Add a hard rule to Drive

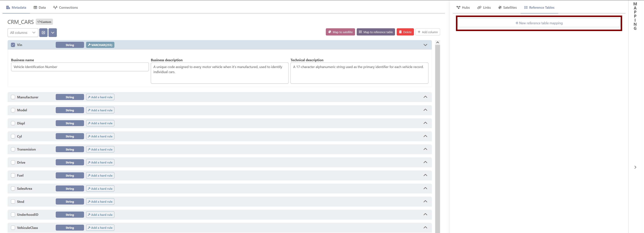[100, 162]
